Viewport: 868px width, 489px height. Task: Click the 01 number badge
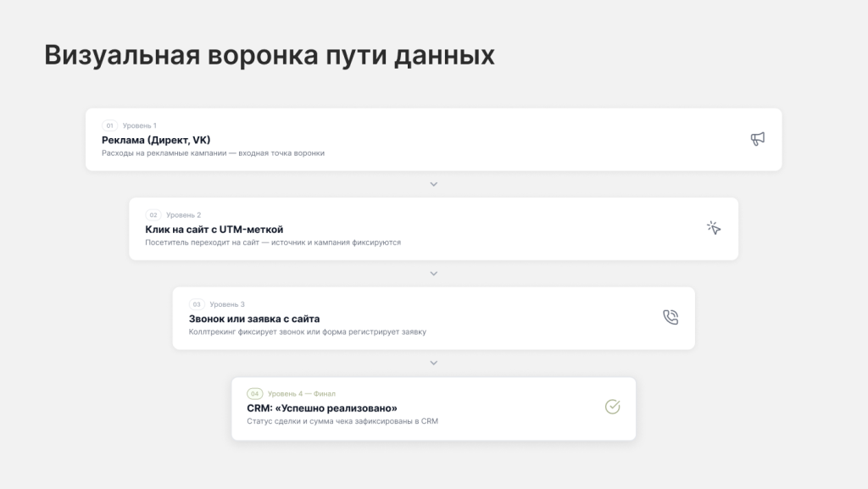pyautogui.click(x=109, y=125)
